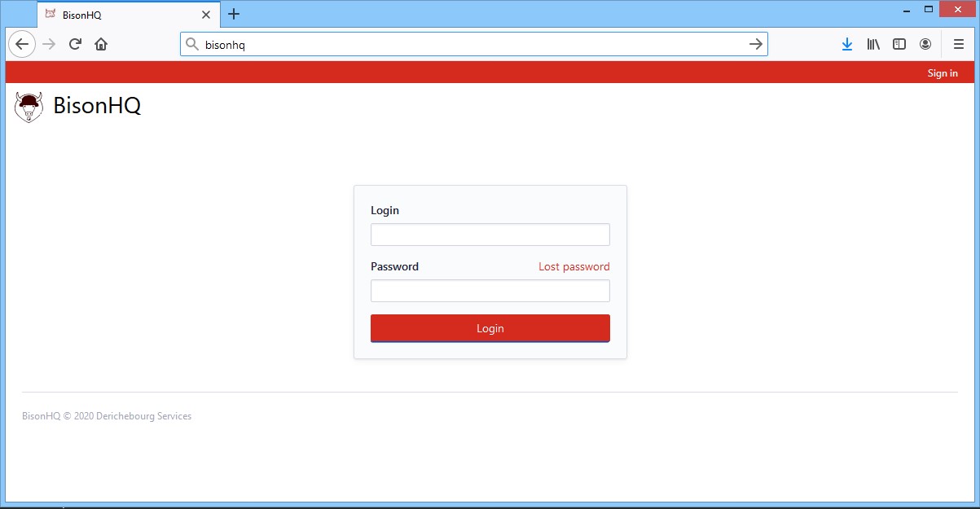Open the Downloads panel
The height and width of the screenshot is (509, 980).
[x=847, y=45]
